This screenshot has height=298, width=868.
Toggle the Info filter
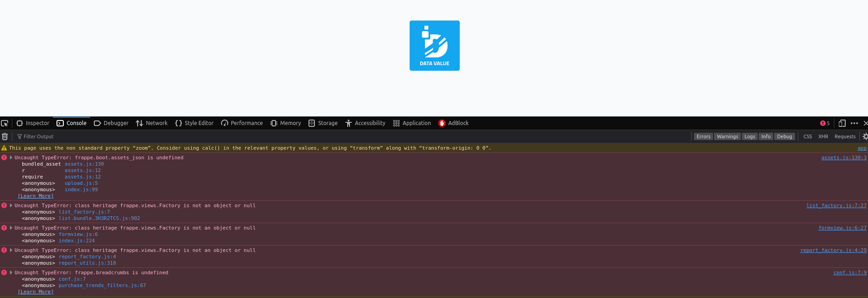pyautogui.click(x=766, y=136)
